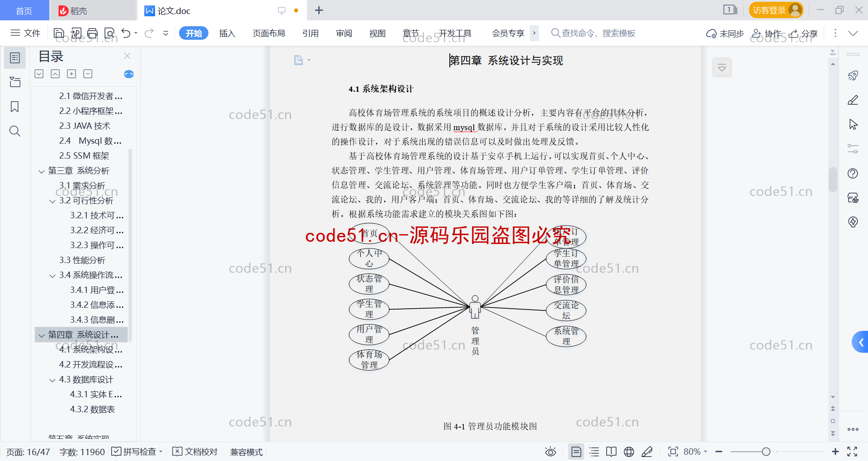Click the vertical more options menu
Image resolution: width=868 pixels, height=461 pixels.
pos(835,33)
